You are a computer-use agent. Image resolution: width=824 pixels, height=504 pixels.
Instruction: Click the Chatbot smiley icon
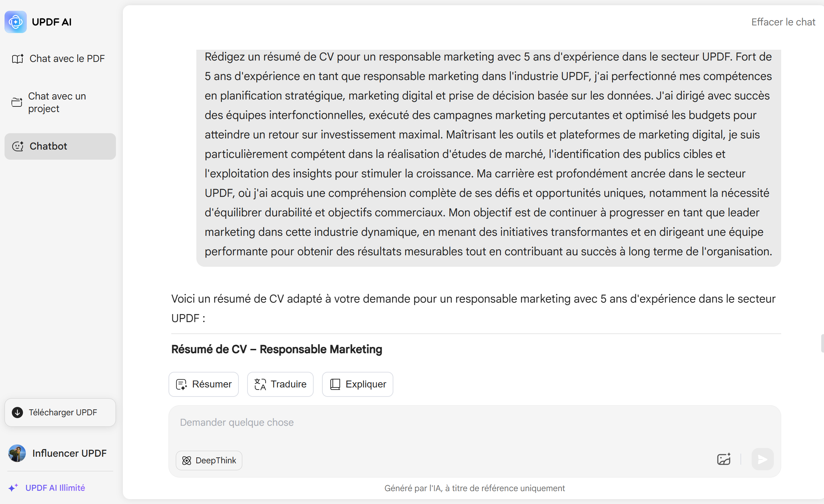coord(18,146)
